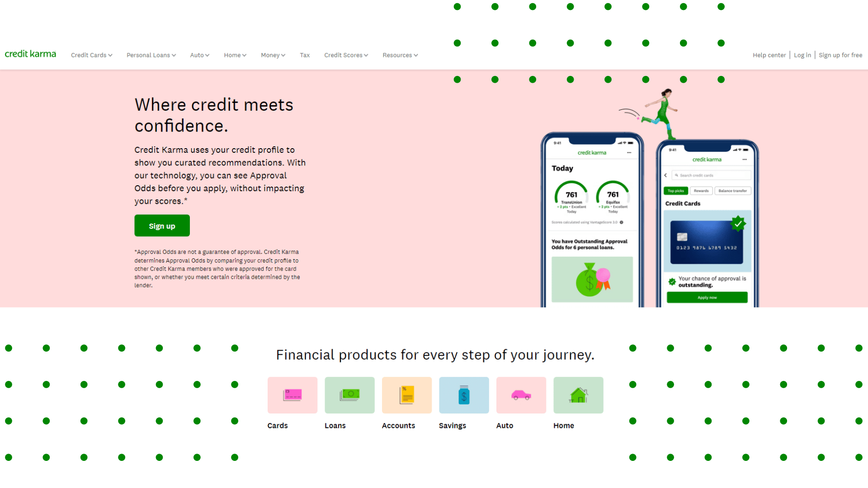The width and height of the screenshot is (868, 488).
Task: Click the Sign up button
Action: coord(162,226)
